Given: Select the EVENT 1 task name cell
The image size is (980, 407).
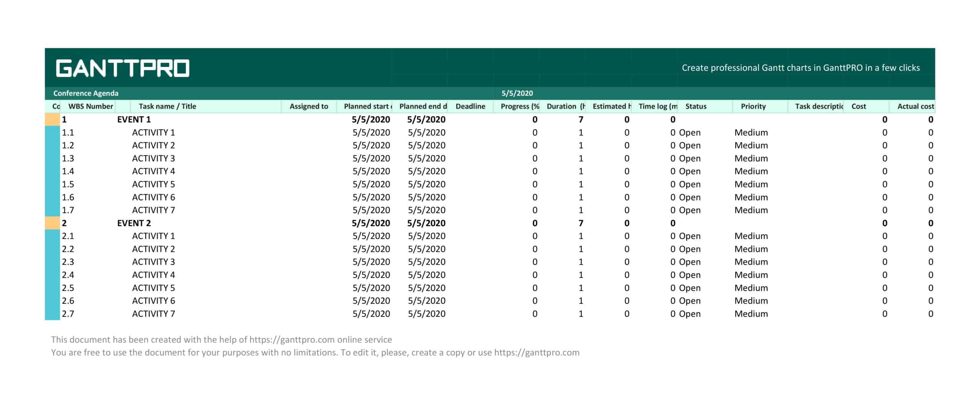Looking at the screenshot, I should click(134, 120).
